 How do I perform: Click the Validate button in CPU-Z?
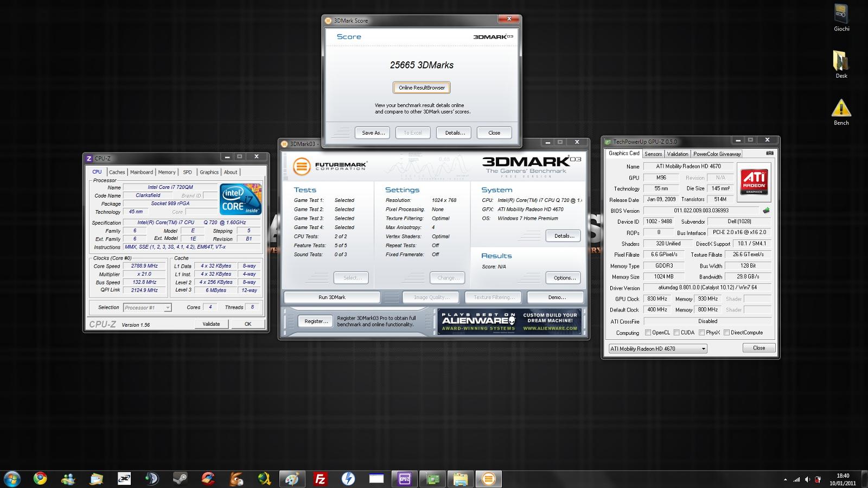click(212, 324)
